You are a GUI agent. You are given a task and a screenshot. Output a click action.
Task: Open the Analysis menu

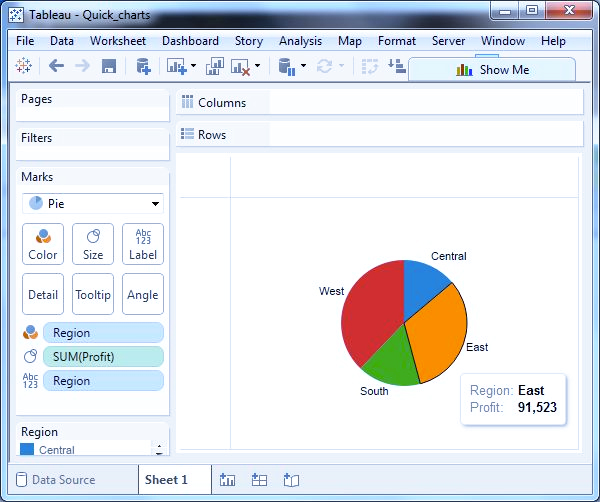(x=300, y=41)
